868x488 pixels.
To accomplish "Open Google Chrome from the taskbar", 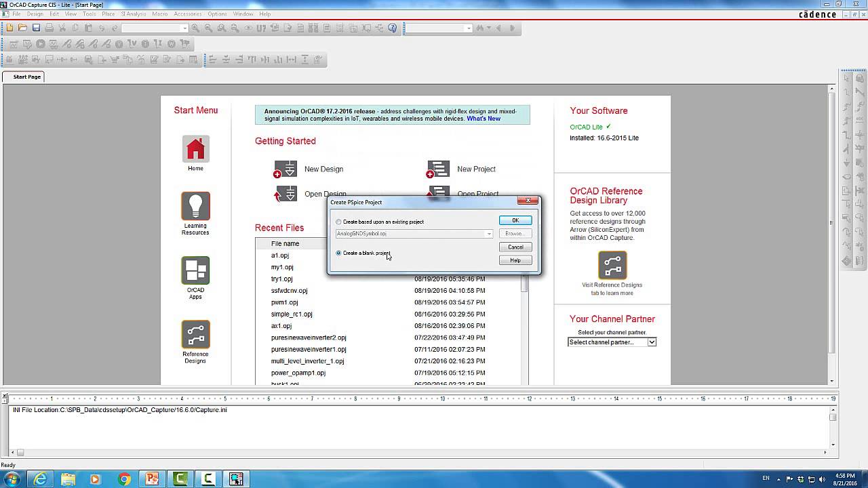I will point(124,479).
